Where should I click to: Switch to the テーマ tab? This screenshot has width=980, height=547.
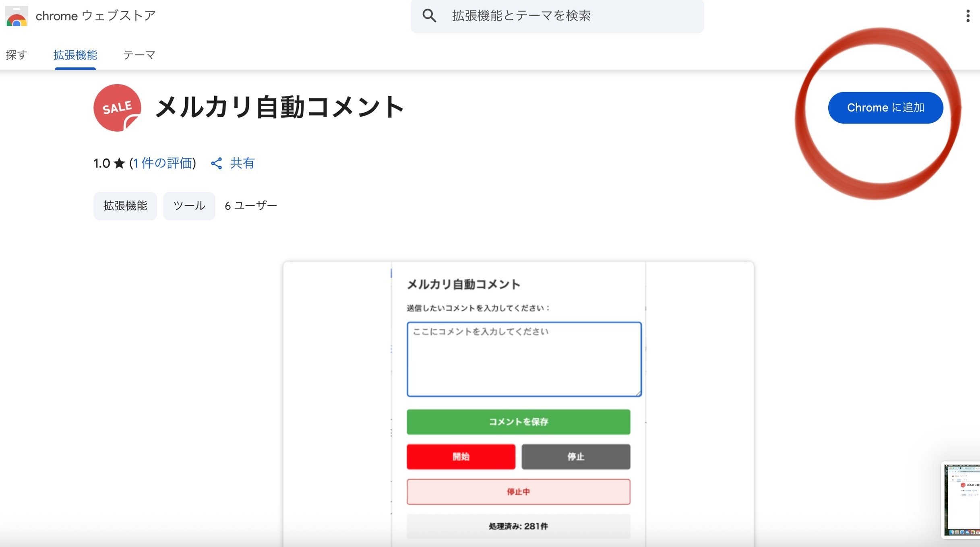(139, 55)
